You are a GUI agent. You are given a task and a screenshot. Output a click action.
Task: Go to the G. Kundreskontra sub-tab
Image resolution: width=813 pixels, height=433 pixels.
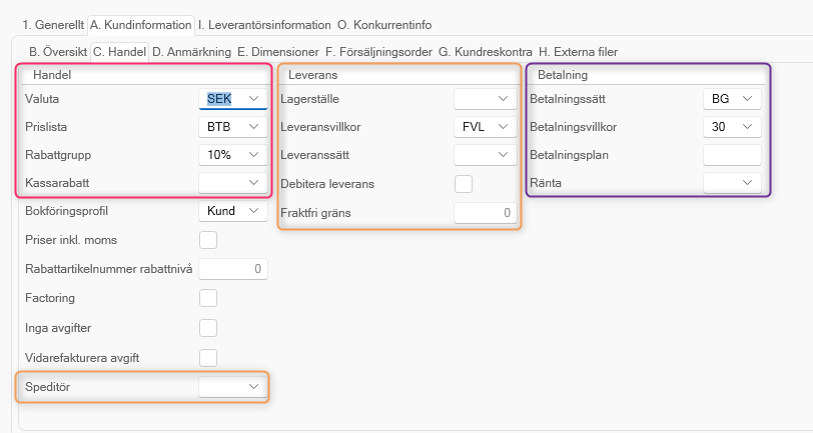tap(484, 51)
